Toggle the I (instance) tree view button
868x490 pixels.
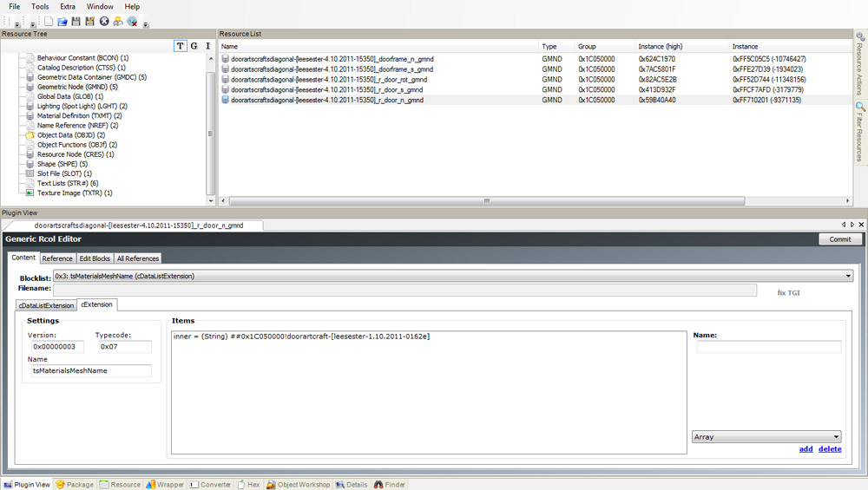pos(207,46)
